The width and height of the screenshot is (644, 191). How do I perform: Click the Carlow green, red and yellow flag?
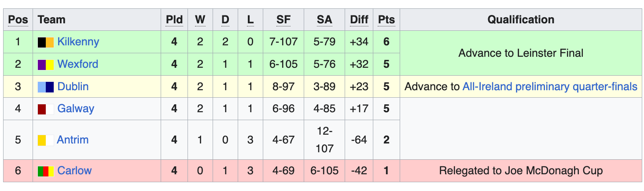pyautogui.click(x=46, y=171)
